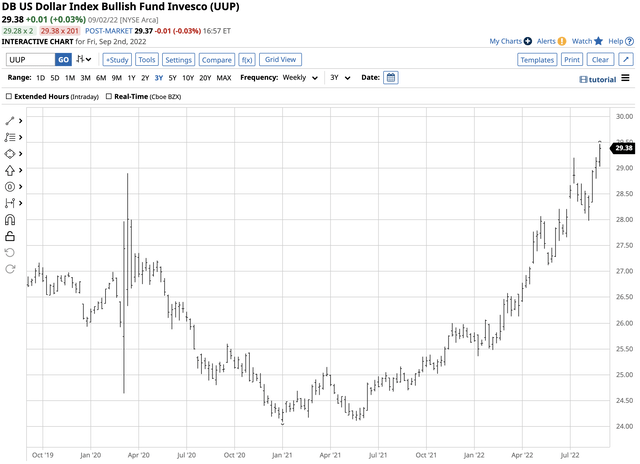Select the shapes drawing tool icon
This screenshot has height=464, width=640.
[10, 154]
